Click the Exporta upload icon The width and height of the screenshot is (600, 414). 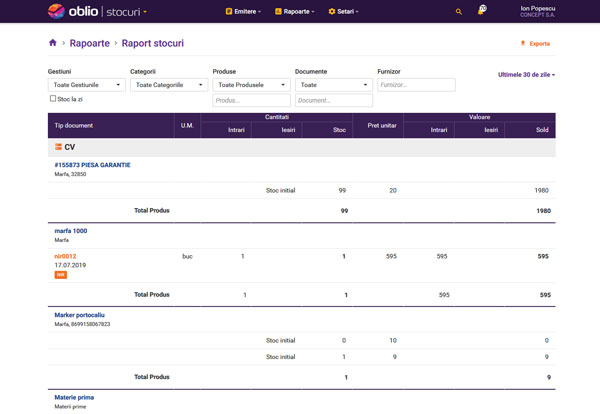coord(523,43)
